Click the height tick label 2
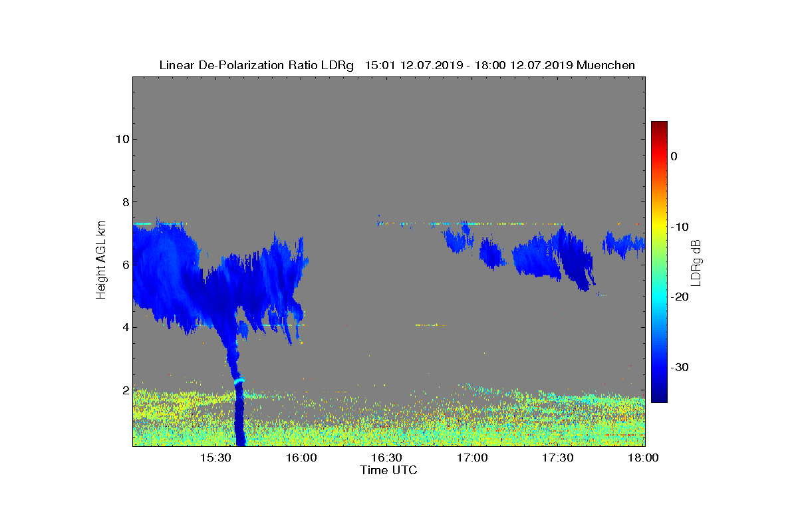The height and width of the screenshot is (532, 798). (x=124, y=390)
